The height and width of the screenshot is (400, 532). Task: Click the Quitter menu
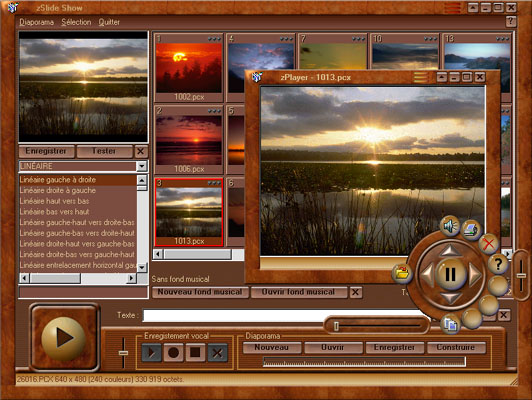[x=109, y=22]
